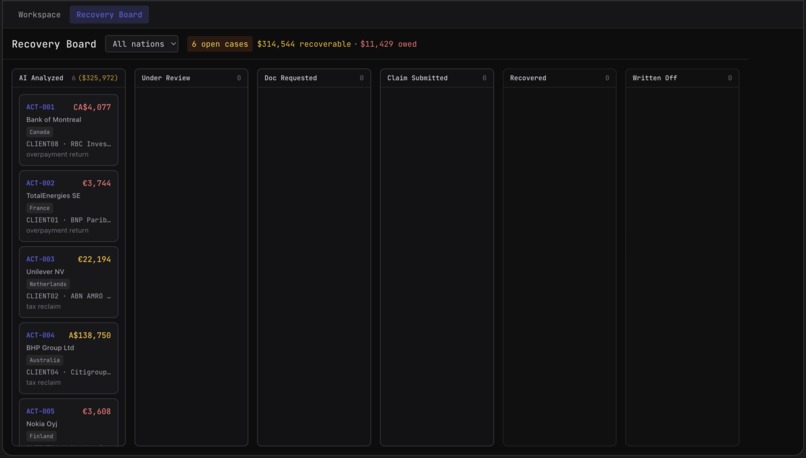
Task: Click the Recovered column header
Action: coord(528,78)
